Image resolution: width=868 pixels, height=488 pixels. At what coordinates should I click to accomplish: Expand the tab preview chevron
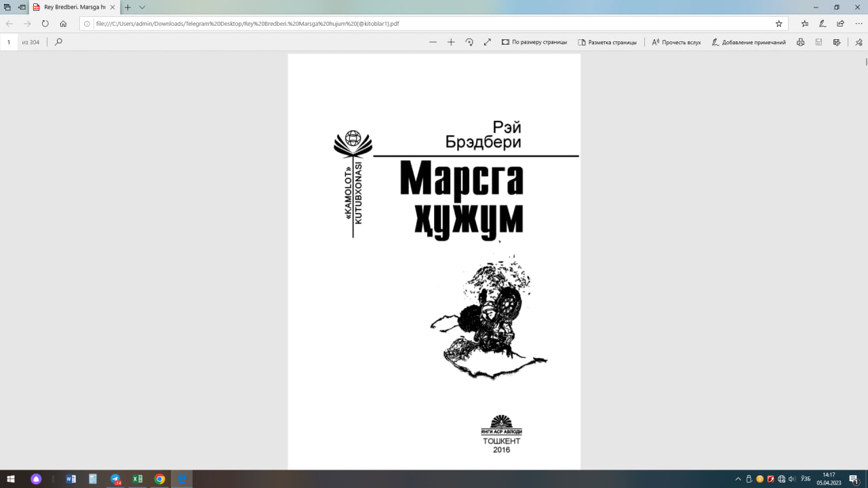pos(142,7)
